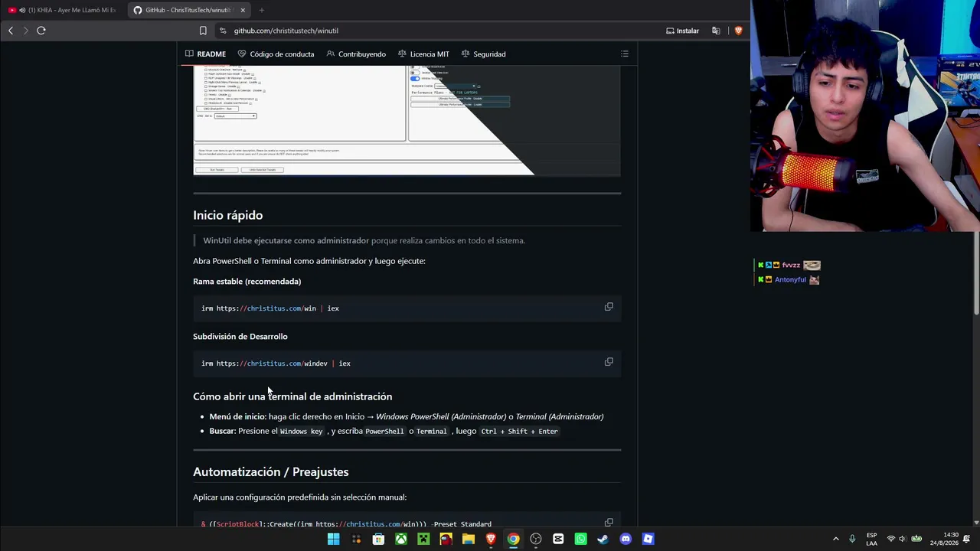Open WhatsApp from the taskbar

point(580,539)
